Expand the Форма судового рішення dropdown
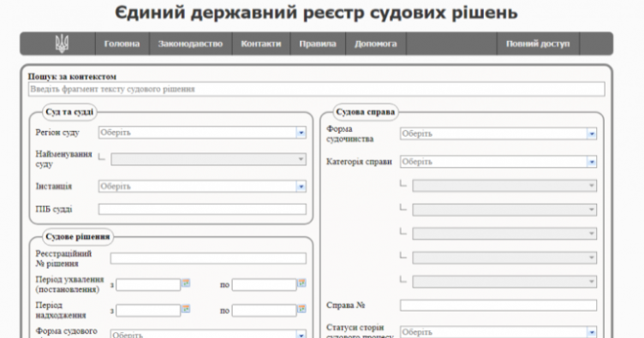This screenshot has width=644, height=338. click(x=208, y=334)
